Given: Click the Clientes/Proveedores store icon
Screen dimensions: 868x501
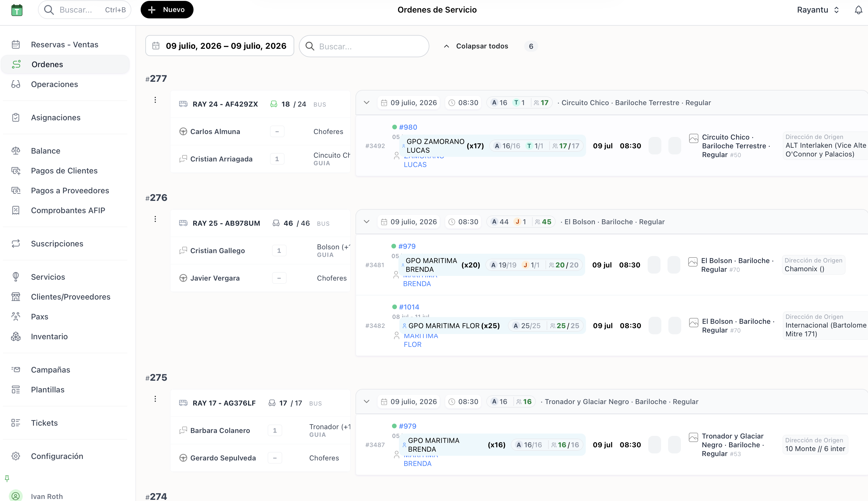Looking at the screenshot, I should pyautogui.click(x=16, y=297).
